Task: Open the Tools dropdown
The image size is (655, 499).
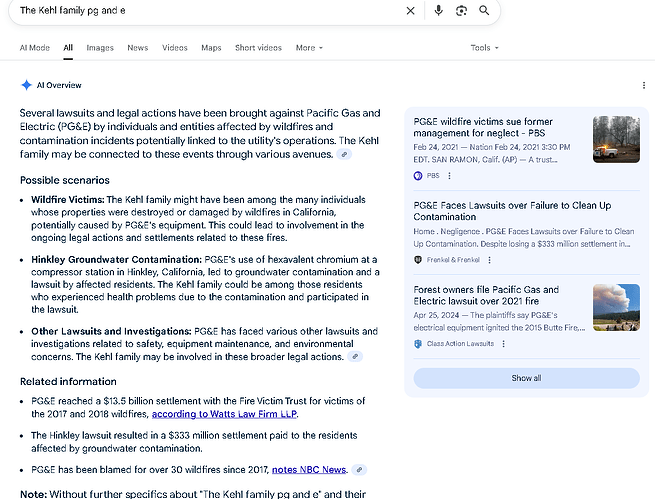Action: pyautogui.click(x=485, y=48)
